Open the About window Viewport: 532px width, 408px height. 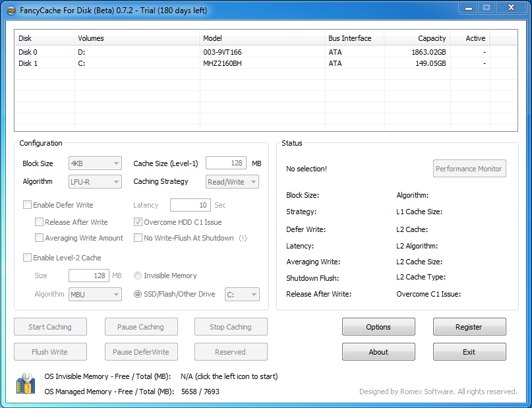pyautogui.click(x=378, y=352)
